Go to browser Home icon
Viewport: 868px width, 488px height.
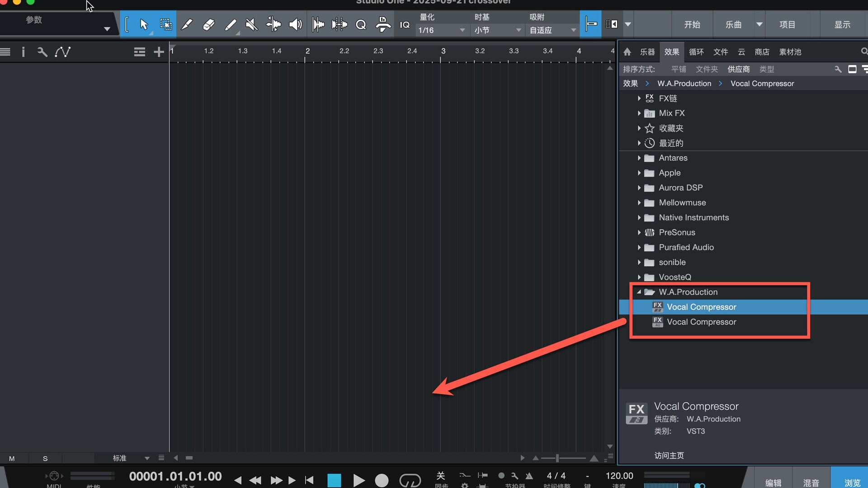point(627,52)
